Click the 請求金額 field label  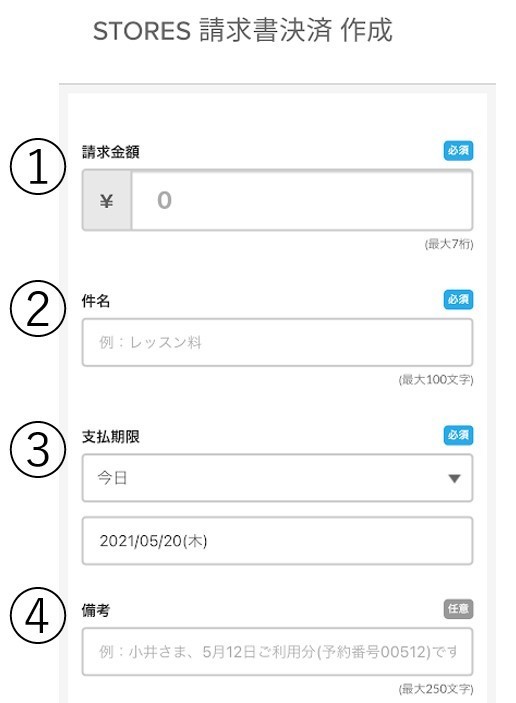click(x=111, y=152)
